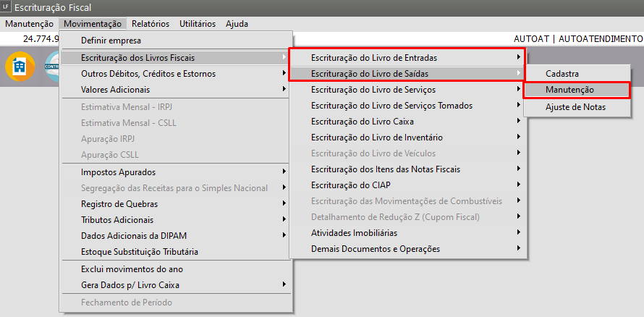Expand Escrituração do Livro de Inventário
The width and height of the screenshot is (644, 317).
(x=376, y=138)
